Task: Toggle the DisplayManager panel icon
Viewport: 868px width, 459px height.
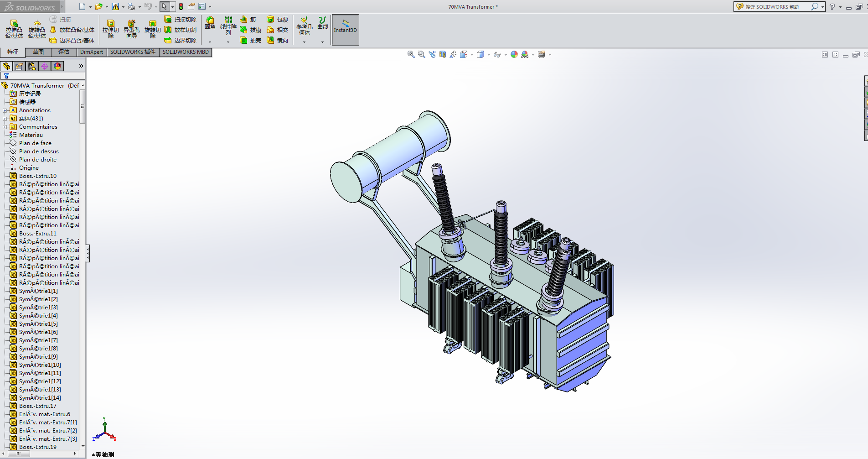Action: [57, 66]
